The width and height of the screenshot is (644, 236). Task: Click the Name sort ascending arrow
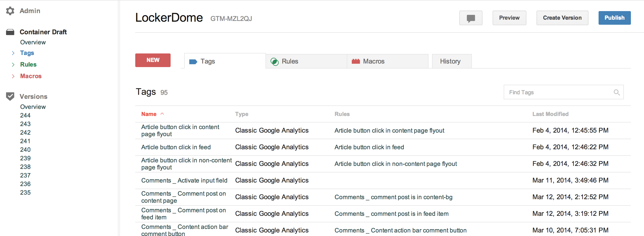[162, 114]
